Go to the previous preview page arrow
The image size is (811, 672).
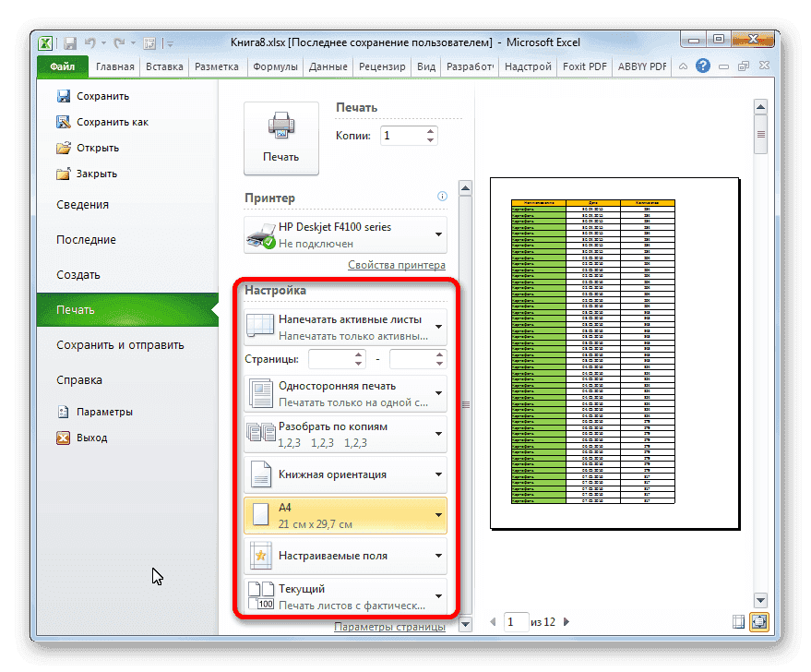tap(492, 622)
